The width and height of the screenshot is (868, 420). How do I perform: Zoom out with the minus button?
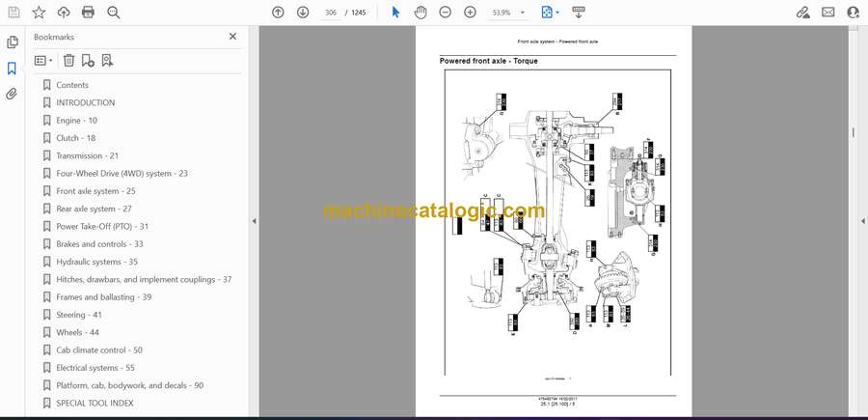pos(445,13)
